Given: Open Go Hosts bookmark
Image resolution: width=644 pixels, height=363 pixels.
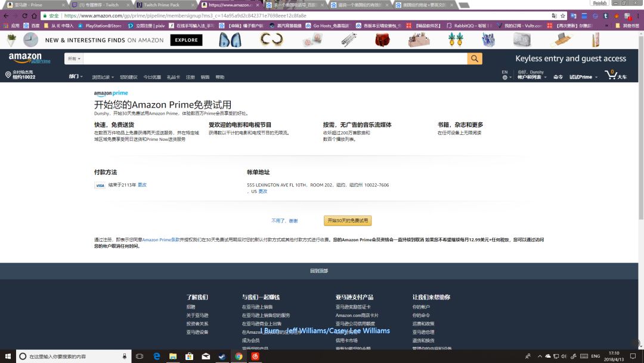Looking at the screenshot, I should pos(327,26).
